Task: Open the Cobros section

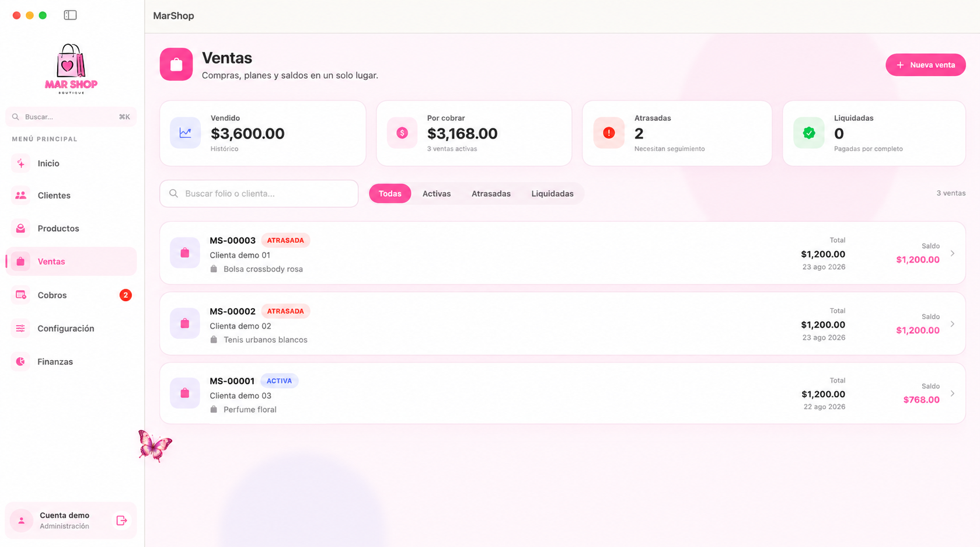Action: click(71, 295)
